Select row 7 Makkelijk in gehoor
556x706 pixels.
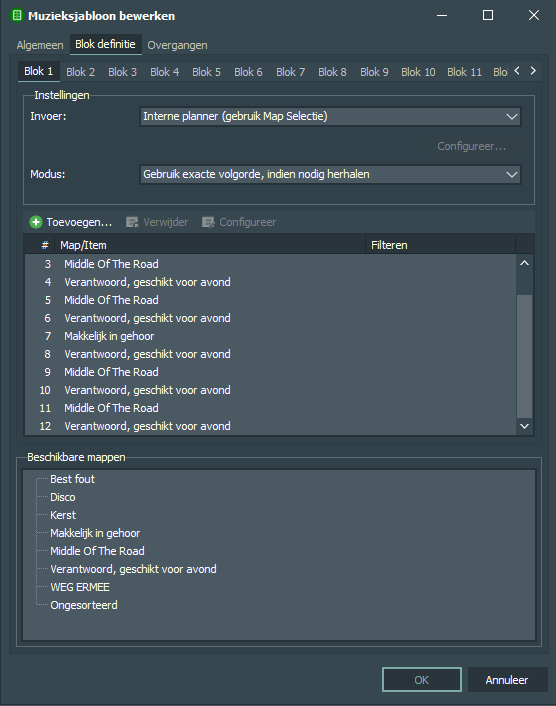click(270, 336)
